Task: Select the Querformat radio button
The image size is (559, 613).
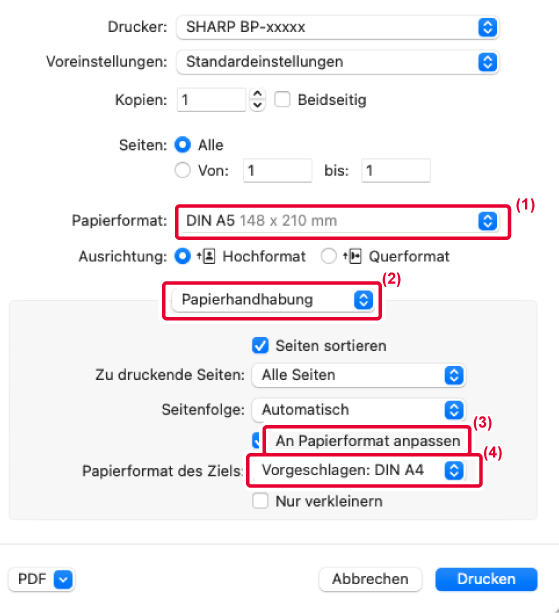Action: [328, 256]
